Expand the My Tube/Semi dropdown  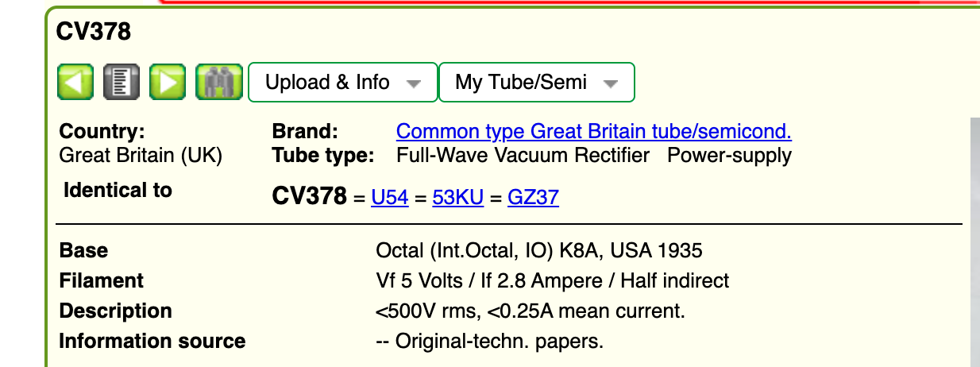pos(536,83)
